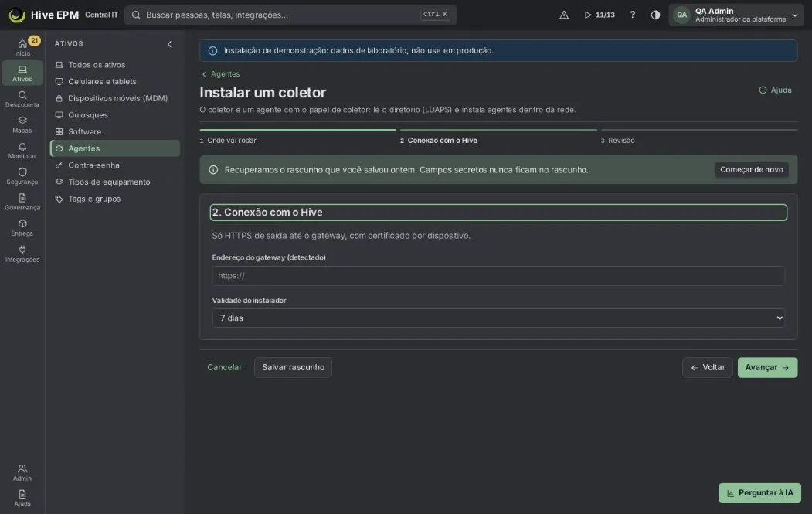This screenshot has height=514, width=812.
Task: Return to Agentes via breadcrumb link
Action: [x=221, y=74]
